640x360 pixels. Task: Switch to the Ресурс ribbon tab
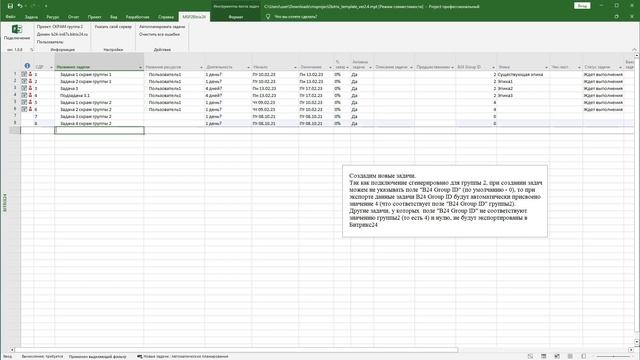coord(53,17)
